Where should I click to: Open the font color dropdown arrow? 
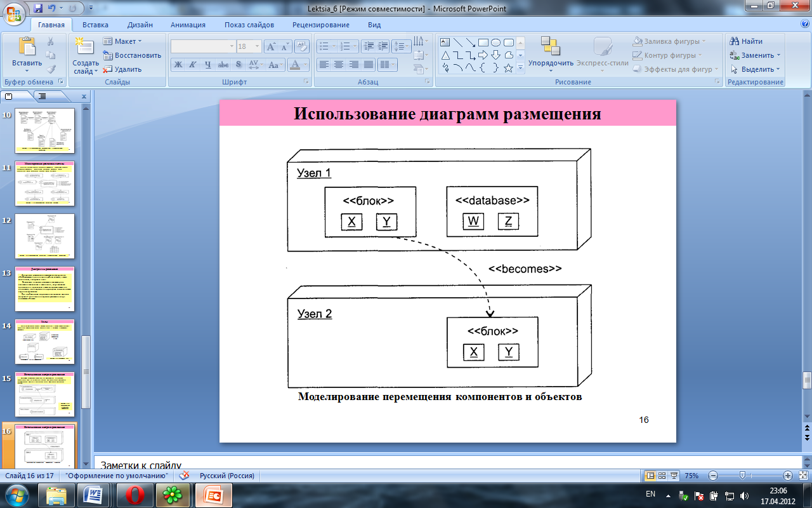304,65
